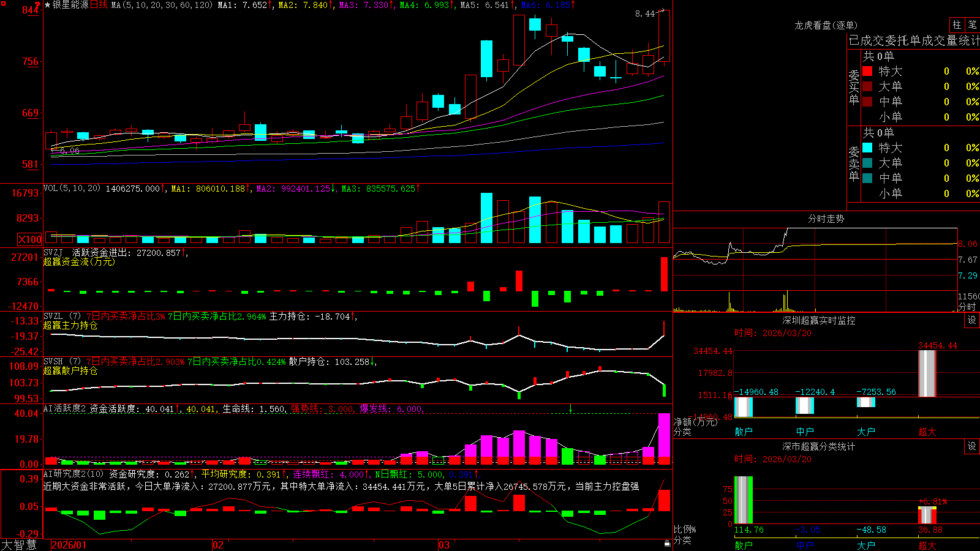The height and width of the screenshot is (551, 980).
Task: Click the red question mark help icon
Action: [x=38, y=5]
